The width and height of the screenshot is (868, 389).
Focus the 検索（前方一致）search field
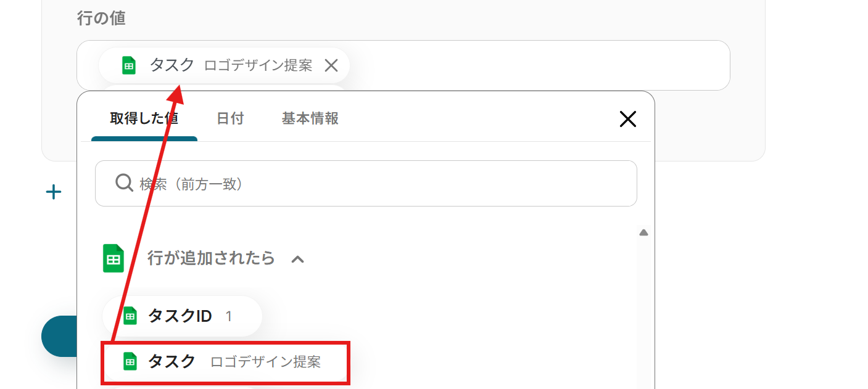366,183
